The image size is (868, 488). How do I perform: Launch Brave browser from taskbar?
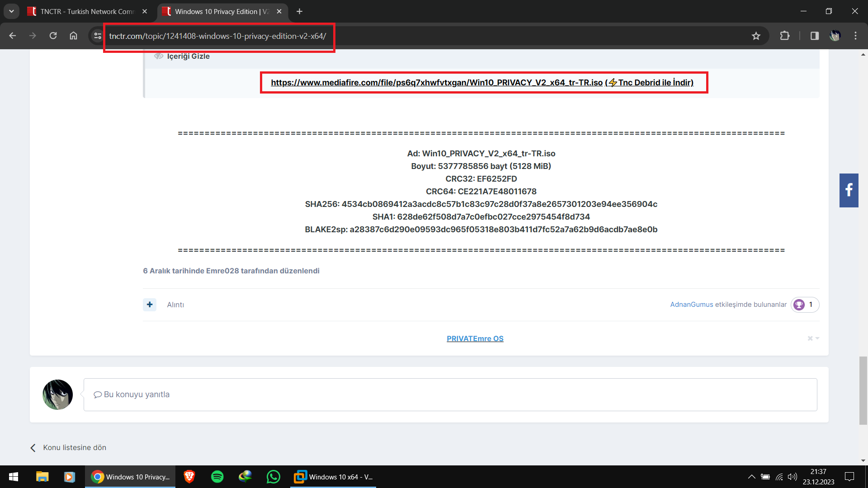pyautogui.click(x=189, y=477)
